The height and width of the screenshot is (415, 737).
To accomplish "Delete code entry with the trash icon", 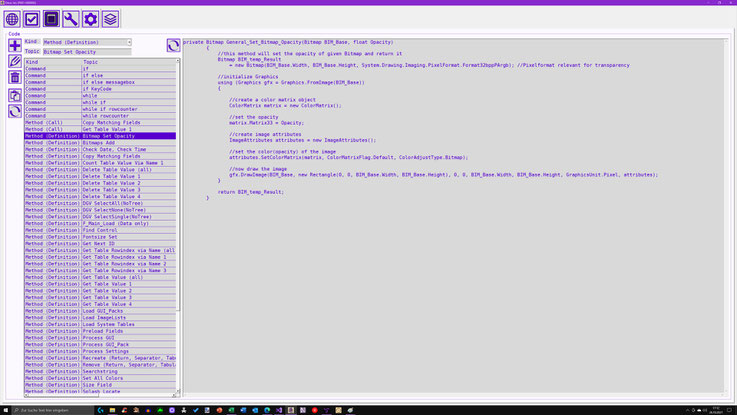I will click(x=15, y=77).
